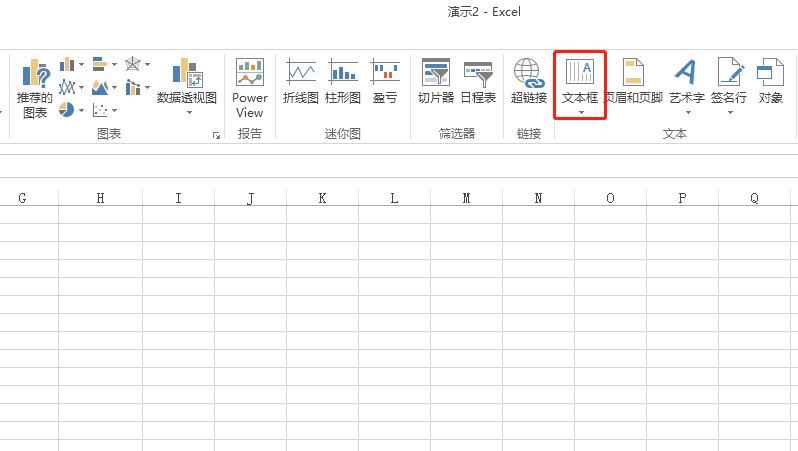Screen dimensions: 798x451
Task: Insert a column sparkline (柱形图)
Action: pyautogui.click(x=342, y=82)
